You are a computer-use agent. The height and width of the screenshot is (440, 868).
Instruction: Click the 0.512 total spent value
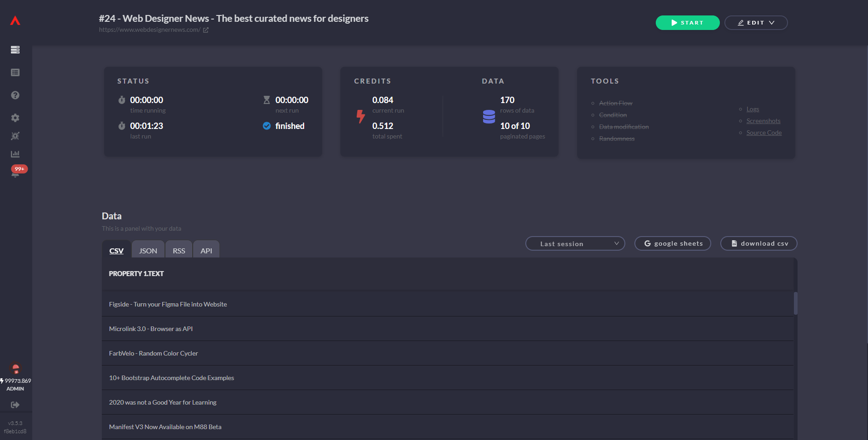pos(383,126)
